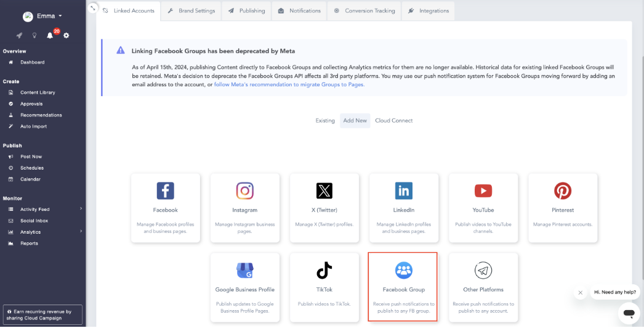Follow Meta's recommendation to migrate Groups link
The width and height of the screenshot is (644, 328).
tap(289, 84)
